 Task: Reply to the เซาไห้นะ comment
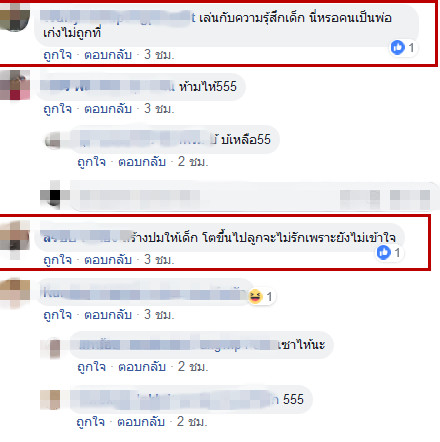[142, 367]
